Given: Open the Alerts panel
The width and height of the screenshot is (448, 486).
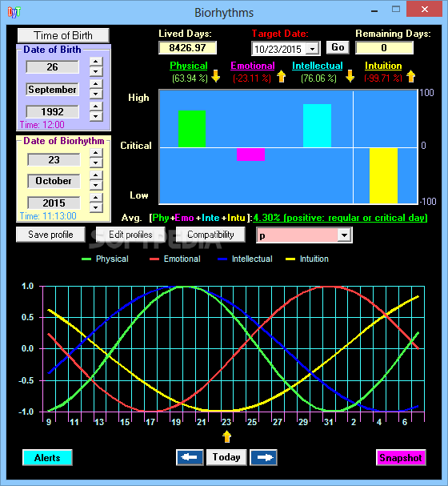Looking at the screenshot, I should point(47,458).
